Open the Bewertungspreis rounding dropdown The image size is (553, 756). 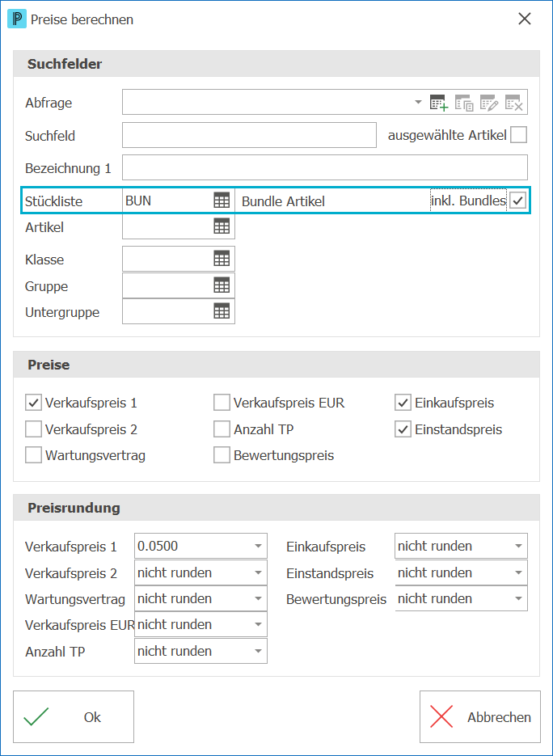coord(461,598)
